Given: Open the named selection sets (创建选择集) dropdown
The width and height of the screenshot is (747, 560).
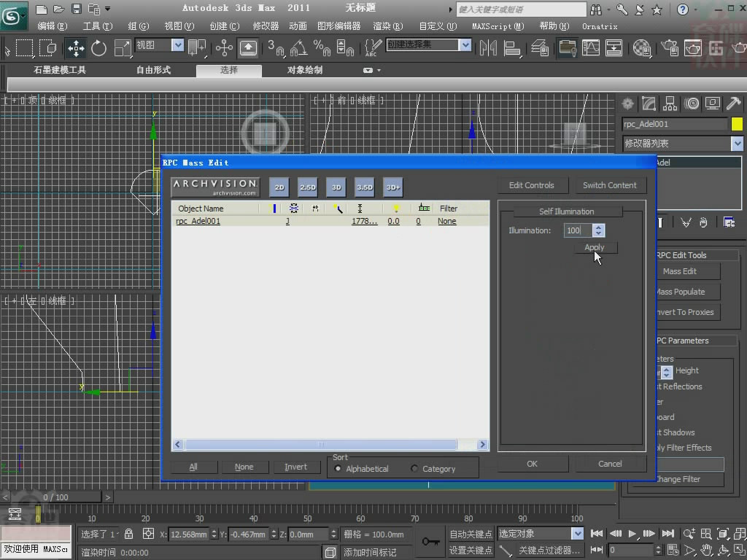Looking at the screenshot, I should coord(465,45).
